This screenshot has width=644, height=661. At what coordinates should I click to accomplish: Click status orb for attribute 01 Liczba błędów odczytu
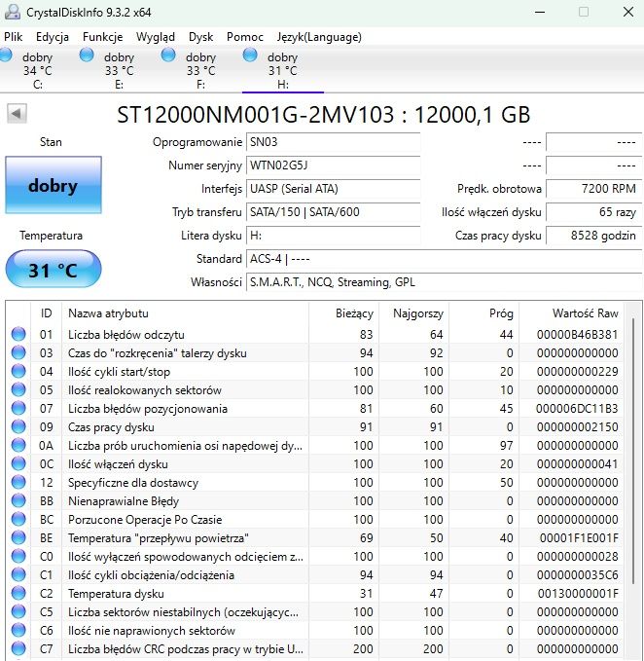click(18, 334)
